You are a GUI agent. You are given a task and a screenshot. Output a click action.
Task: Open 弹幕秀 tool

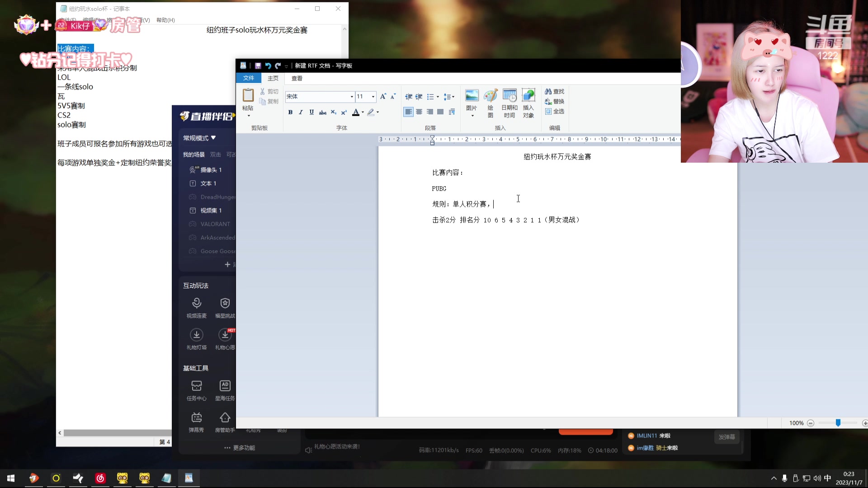(x=197, y=422)
